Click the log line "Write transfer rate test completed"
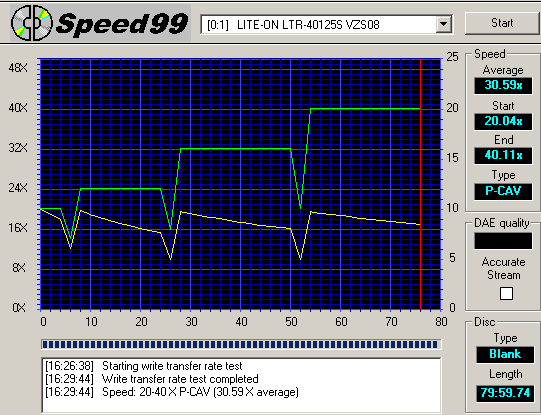The height and width of the screenshot is (415, 541). tap(152, 379)
